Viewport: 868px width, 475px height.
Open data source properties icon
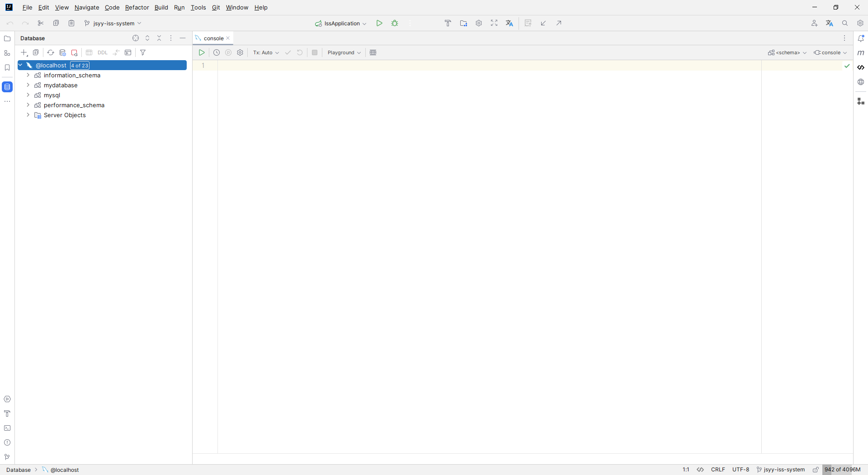click(63, 52)
